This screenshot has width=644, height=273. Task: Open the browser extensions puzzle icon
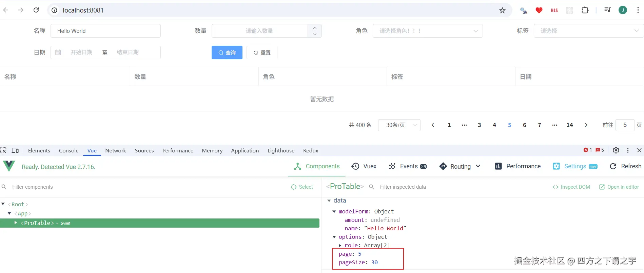pyautogui.click(x=585, y=10)
